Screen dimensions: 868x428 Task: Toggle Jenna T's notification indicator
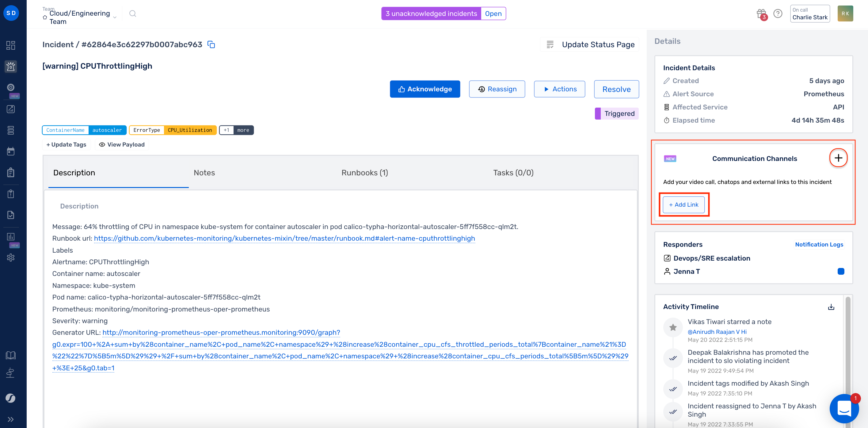pos(841,271)
